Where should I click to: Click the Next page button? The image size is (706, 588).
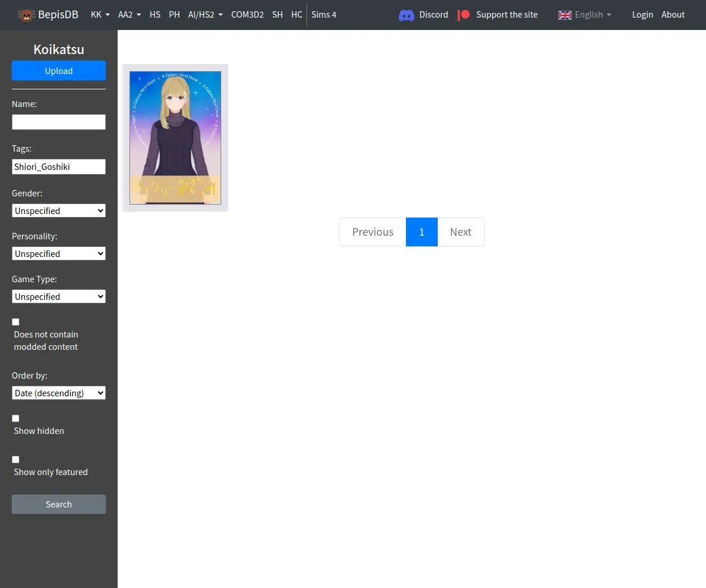461,232
